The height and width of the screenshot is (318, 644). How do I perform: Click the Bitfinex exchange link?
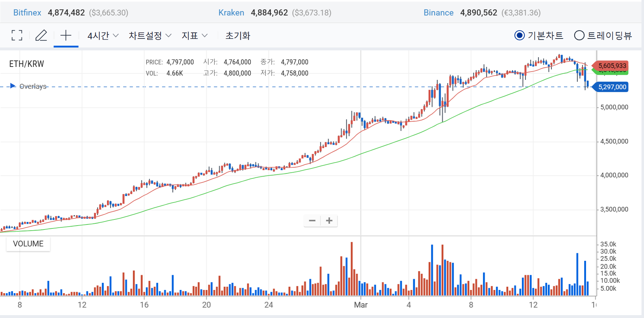point(27,13)
